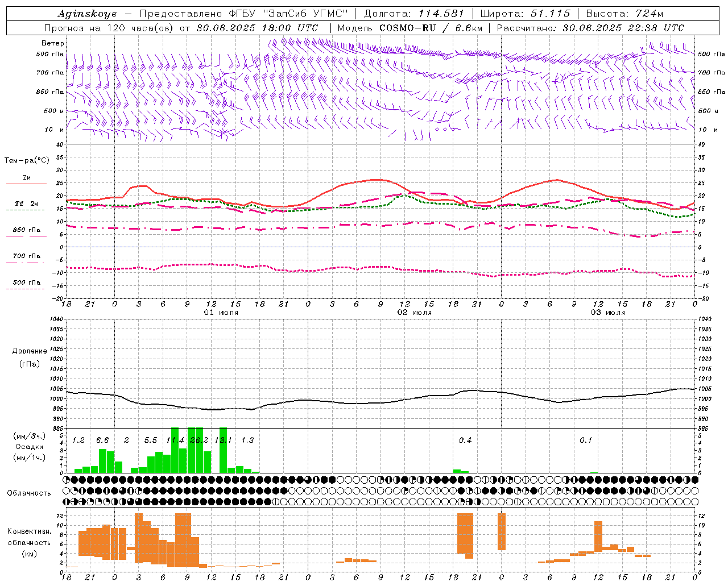This screenshot has width=728, height=582.
Task: Click the 'Ветер' wind panel label
Action: pyautogui.click(x=53, y=43)
